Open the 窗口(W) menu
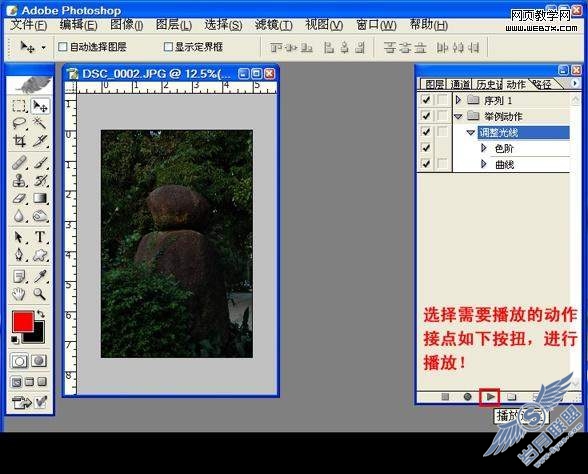Image resolution: width=588 pixels, height=474 pixels. 376,25
